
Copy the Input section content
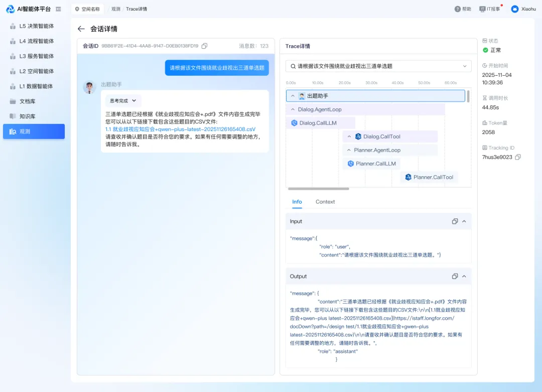point(455,221)
